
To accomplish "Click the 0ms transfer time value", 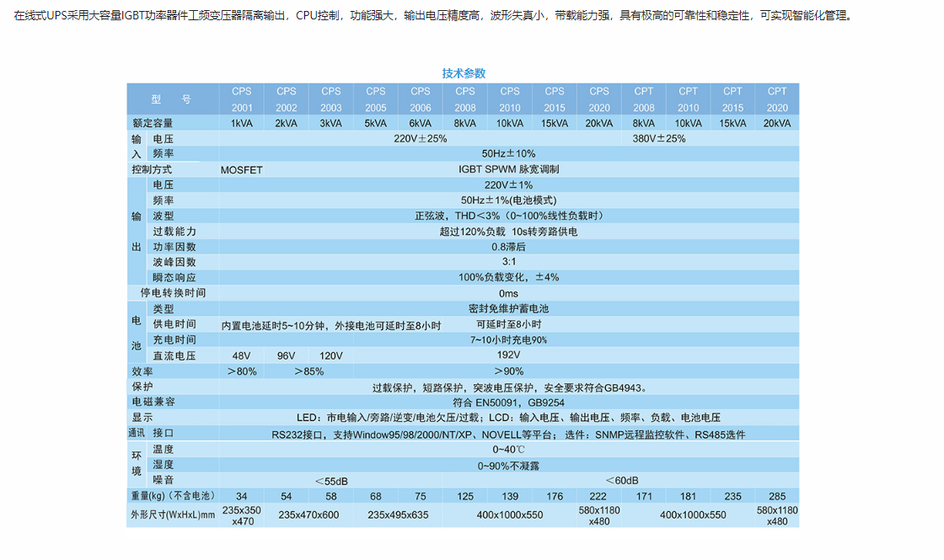I will (x=508, y=293).
